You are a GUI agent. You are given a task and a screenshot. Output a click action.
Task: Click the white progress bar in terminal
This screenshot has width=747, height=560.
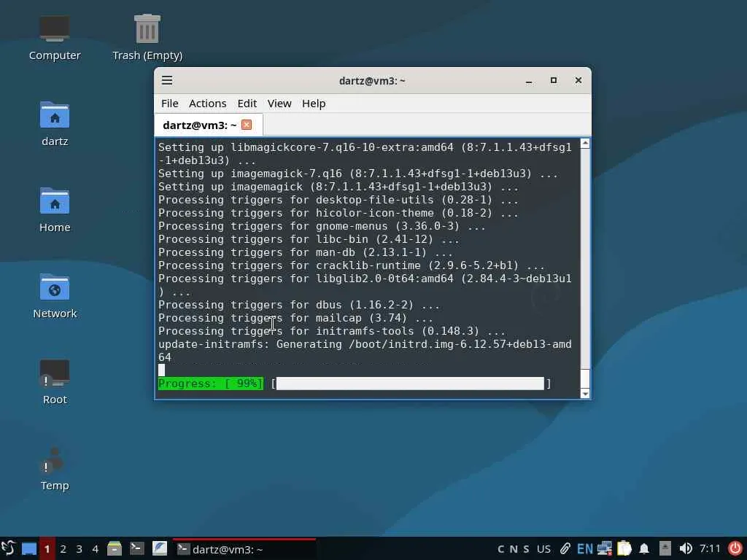[x=410, y=384]
